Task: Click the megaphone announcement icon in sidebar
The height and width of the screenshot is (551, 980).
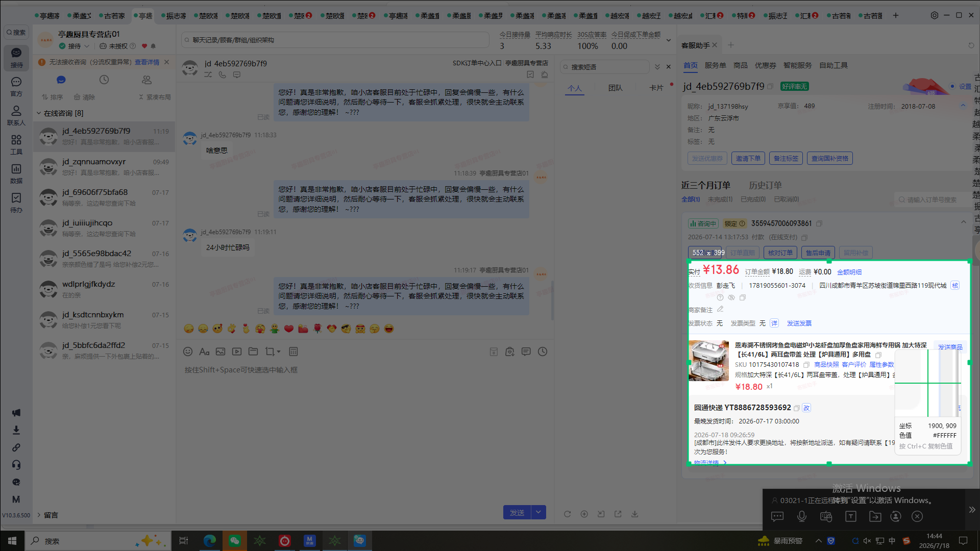Action: click(x=16, y=413)
